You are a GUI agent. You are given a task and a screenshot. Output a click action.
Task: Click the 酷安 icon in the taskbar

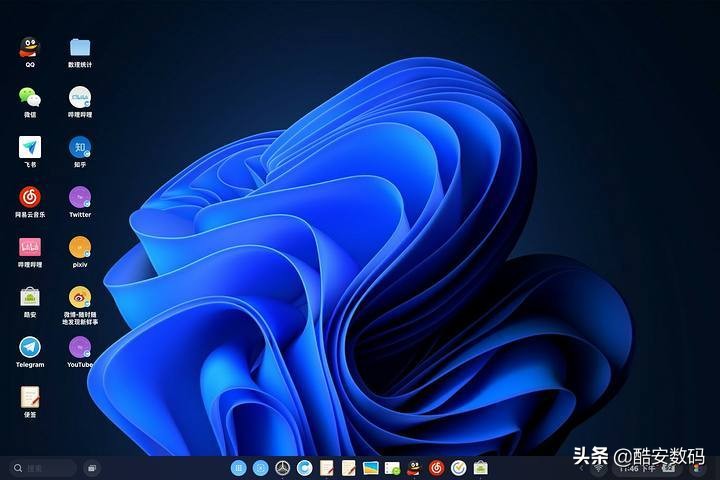tap(481, 468)
